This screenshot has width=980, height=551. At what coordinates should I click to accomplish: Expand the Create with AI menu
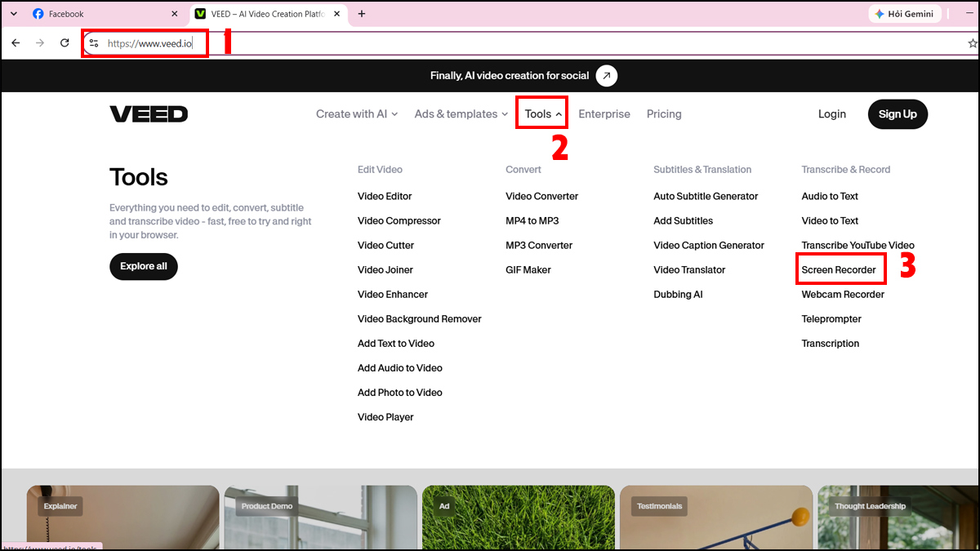[x=357, y=114]
